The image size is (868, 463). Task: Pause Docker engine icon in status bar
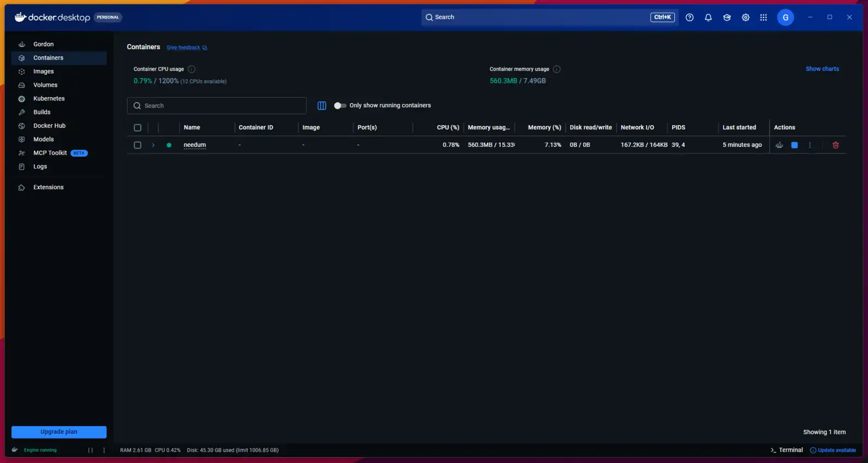[x=90, y=450]
